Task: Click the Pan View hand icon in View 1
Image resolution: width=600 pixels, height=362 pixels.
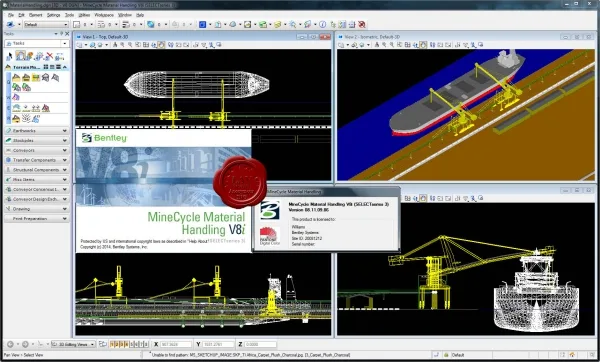Action: pos(161,45)
